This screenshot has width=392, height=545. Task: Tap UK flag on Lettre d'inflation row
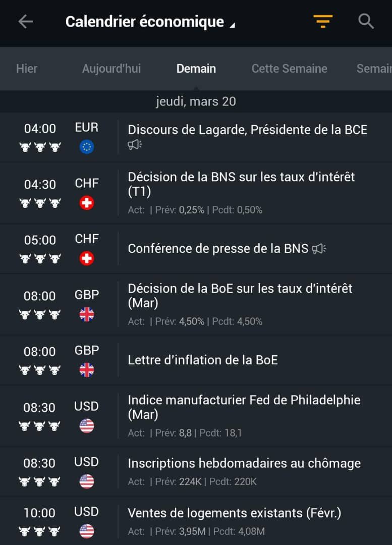pyautogui.click(x=87, y=370)
